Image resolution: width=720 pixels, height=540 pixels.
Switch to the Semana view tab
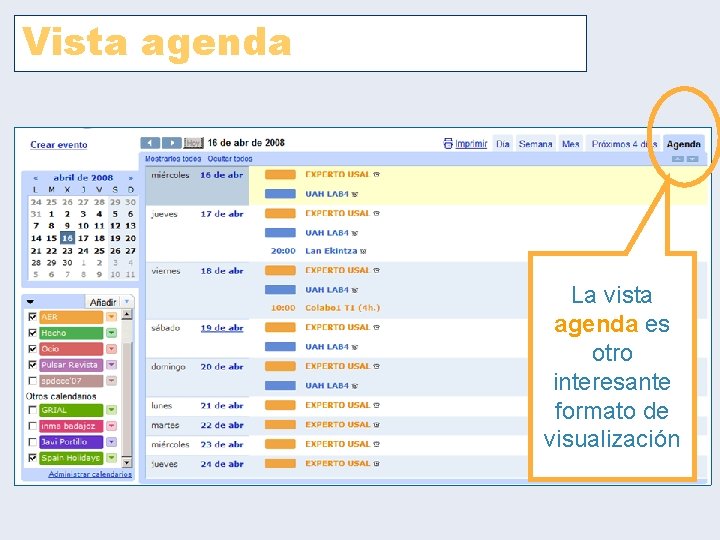coord(535,144)
